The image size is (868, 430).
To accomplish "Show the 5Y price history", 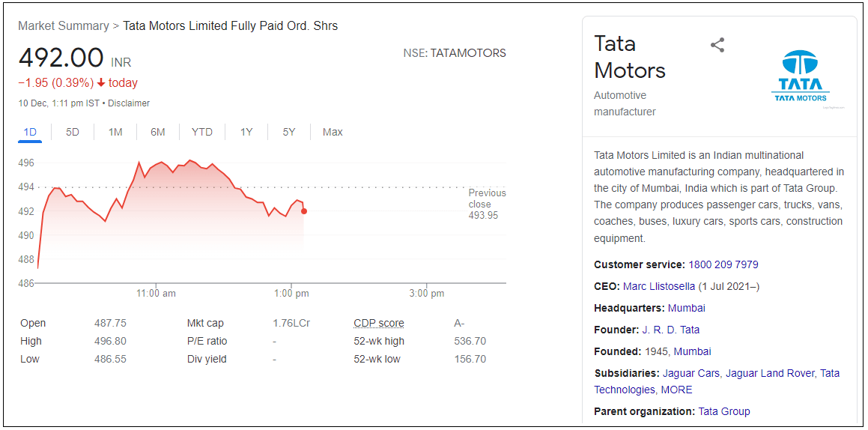I will pyautogui.click(x=289, y=133).
